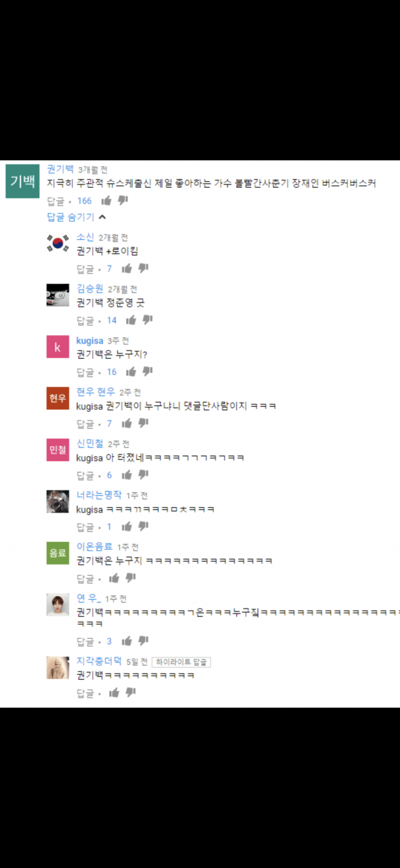Dislike 너라는명작's reply
This screenshot has height=868, width=400.
[143, 527]
